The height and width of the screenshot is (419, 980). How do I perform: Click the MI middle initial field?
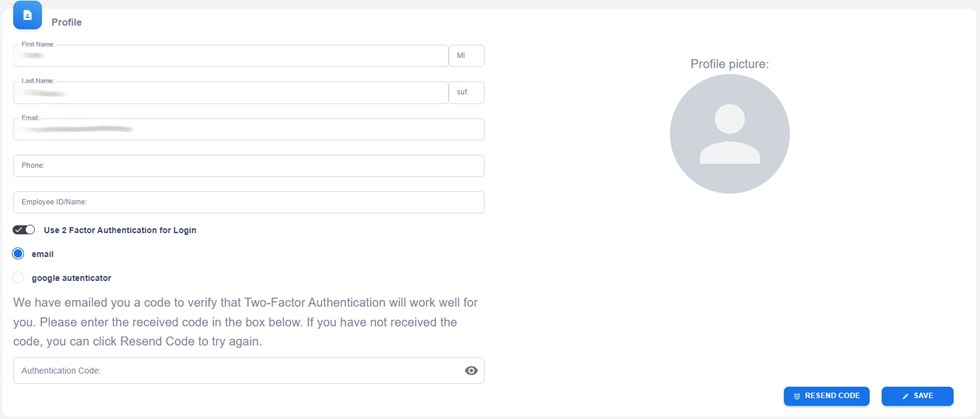click(x=466, y=56)
